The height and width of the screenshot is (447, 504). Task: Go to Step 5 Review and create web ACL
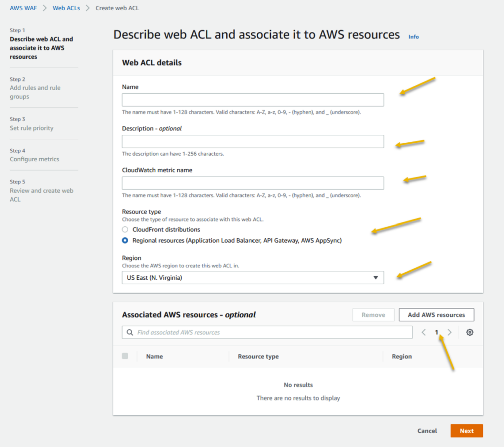pyautogui.click(x=42, y=195)
